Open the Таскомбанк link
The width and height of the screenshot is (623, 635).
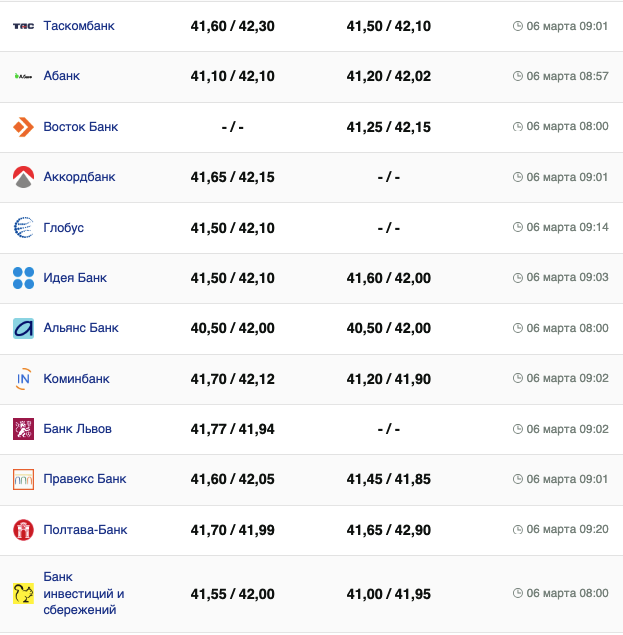[x=78, y=26]
